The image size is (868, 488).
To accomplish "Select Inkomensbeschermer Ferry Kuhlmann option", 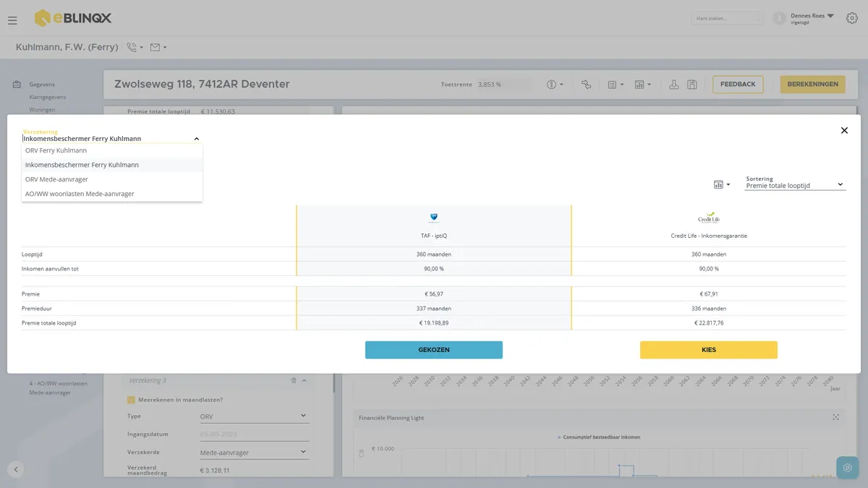I will tap(112, 165).
